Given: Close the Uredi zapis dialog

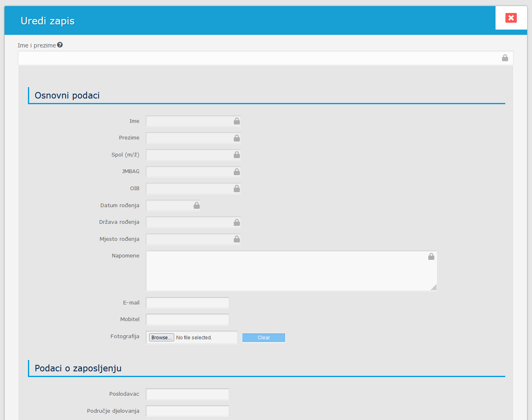Looking at the screenshot, I should [x=511, y=18].
